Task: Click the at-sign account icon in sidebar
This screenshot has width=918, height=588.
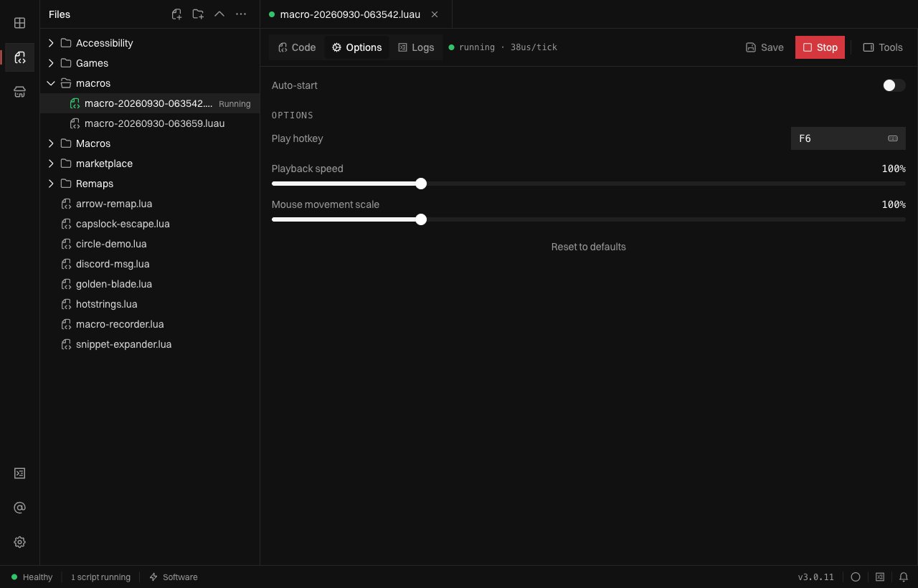Action: tap(19, 508)
